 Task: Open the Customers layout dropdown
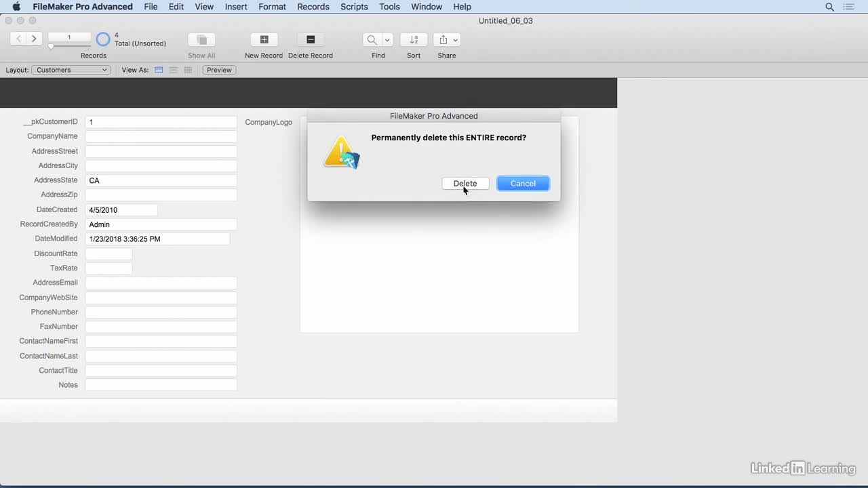point(71,70)
